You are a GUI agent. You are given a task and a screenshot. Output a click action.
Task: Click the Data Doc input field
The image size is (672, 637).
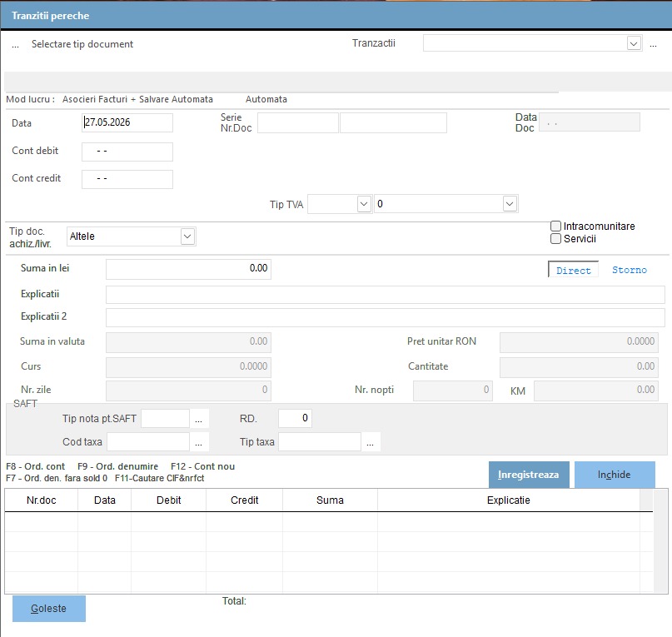click(590, 122)
